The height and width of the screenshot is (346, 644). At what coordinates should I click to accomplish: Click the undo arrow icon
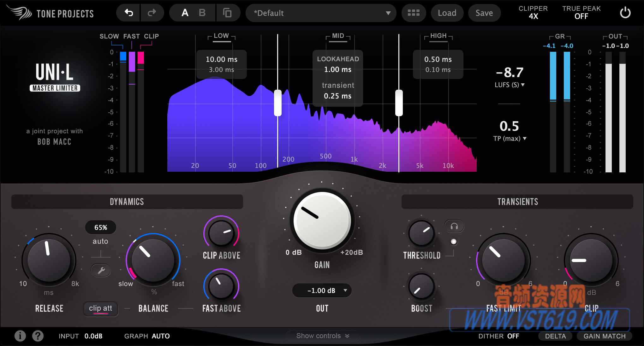(129, 13)
